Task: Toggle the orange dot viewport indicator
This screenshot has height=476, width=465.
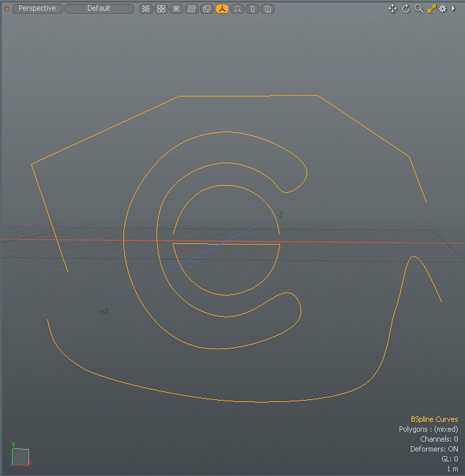Action: (x=7, y=9)
